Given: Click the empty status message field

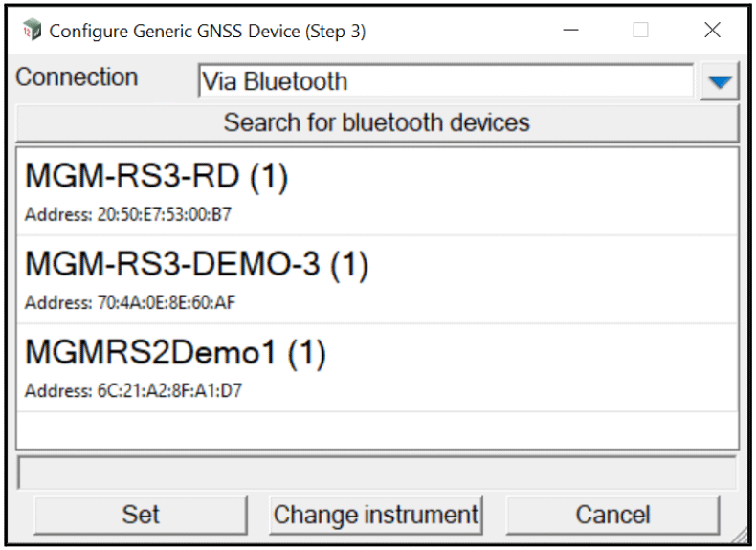Looking at the screenshot, I should [x=377, y=473].
